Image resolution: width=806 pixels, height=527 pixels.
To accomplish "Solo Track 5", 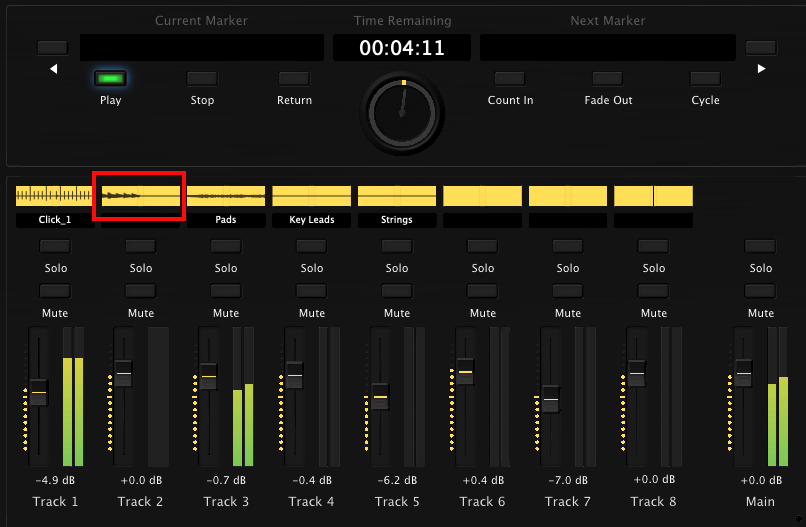I will pyautogui.click(x=397, y=246).
